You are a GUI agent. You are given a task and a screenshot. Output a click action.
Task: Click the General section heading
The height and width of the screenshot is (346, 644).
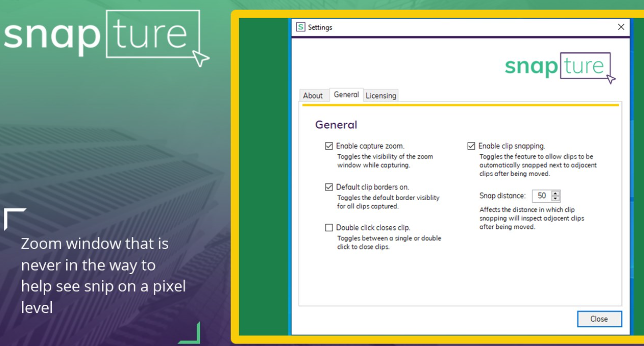coord(336,125)
